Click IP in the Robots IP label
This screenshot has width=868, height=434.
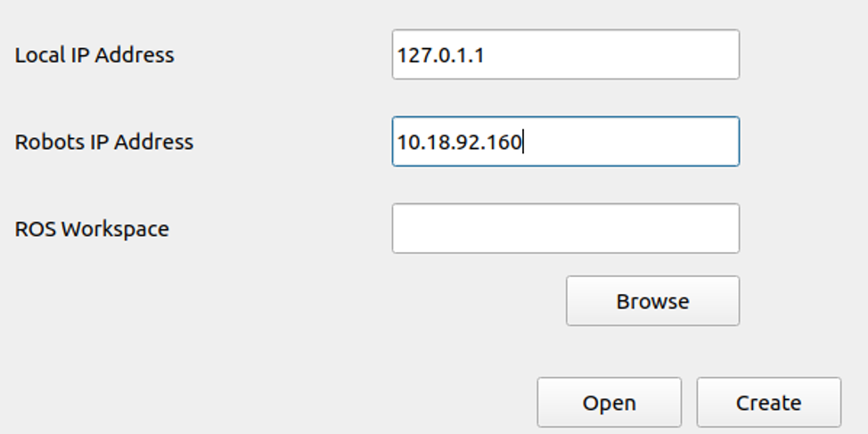99,142
